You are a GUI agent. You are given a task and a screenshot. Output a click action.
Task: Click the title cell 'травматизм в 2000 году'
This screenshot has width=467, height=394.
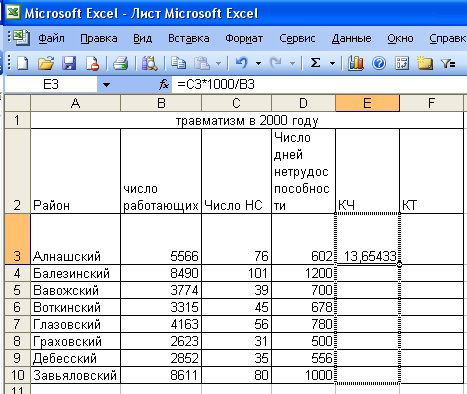pyautogui.click(x=247, y=120)
